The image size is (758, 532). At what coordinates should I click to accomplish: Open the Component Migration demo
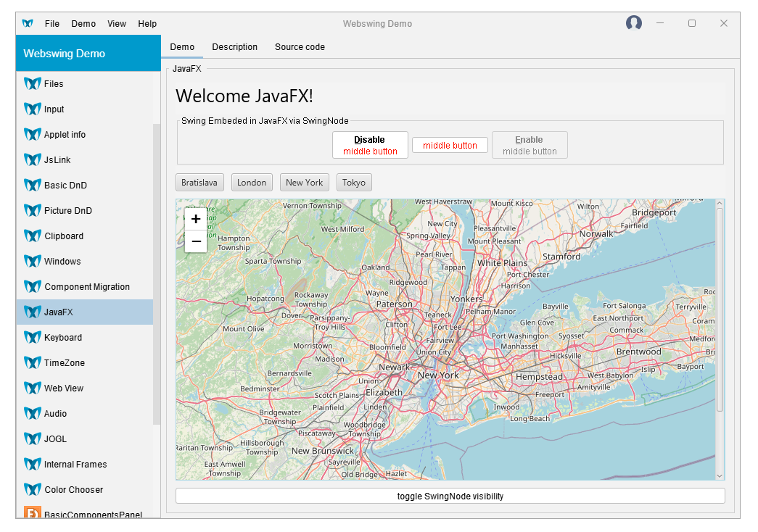pyautogui.click(x=85, y=286)
